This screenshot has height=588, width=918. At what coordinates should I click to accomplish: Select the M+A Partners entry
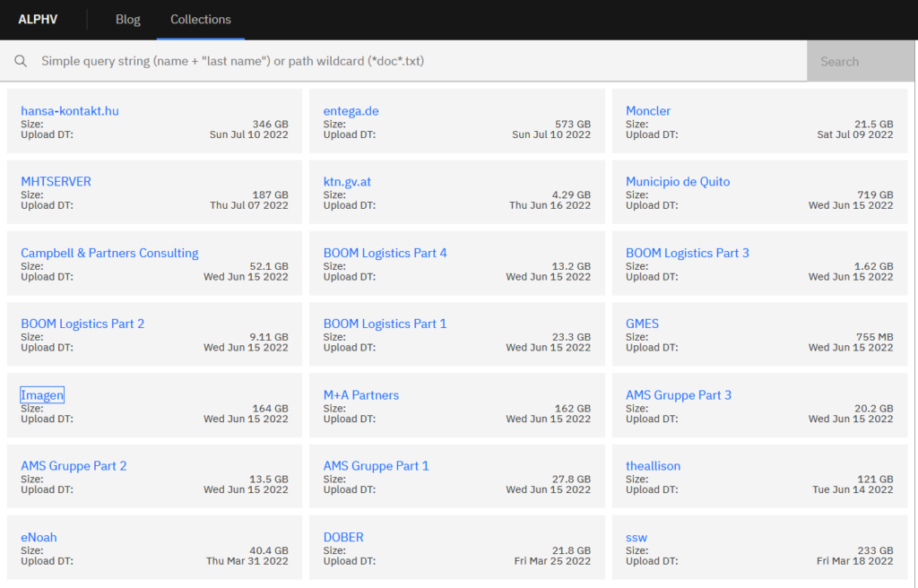coord(361,395)
